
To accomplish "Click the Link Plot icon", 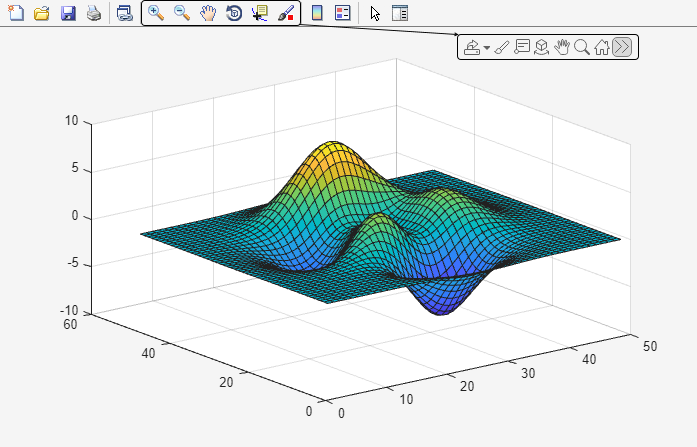I will (x=124, y=14).
